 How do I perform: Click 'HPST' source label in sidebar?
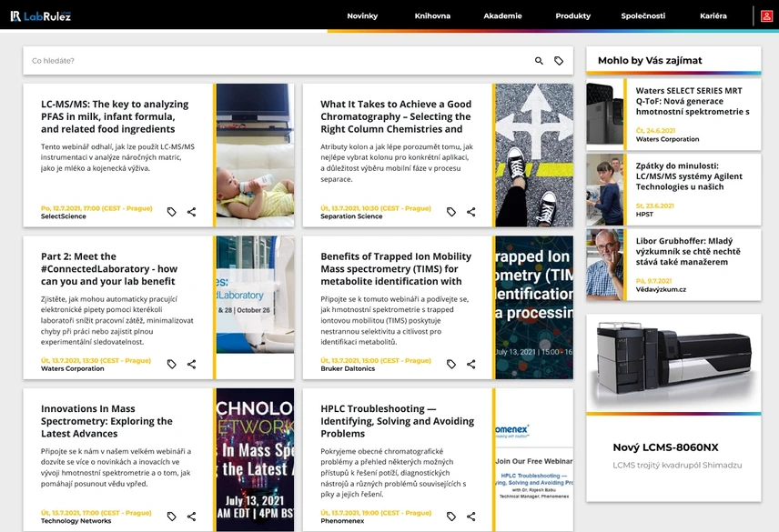pos(644,215)
